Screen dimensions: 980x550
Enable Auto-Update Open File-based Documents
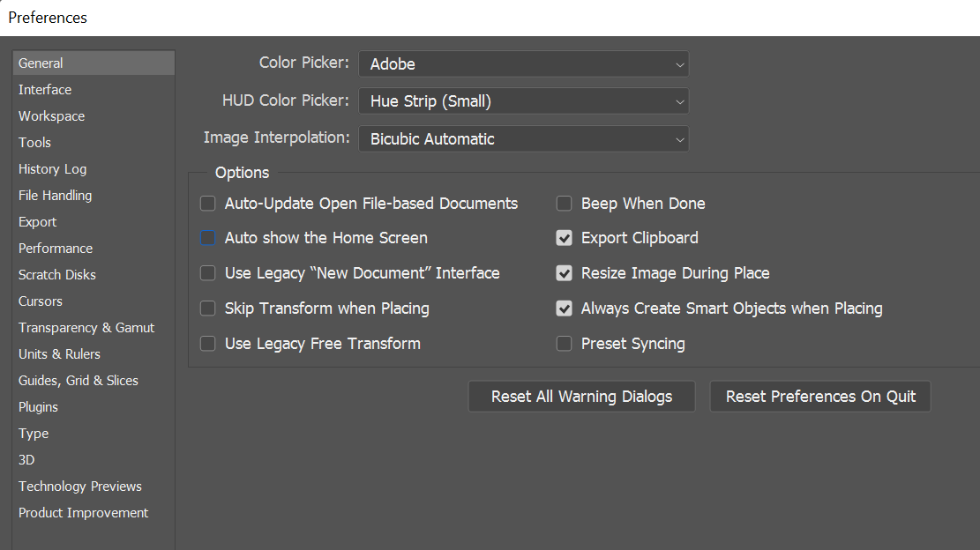[207, 203]
